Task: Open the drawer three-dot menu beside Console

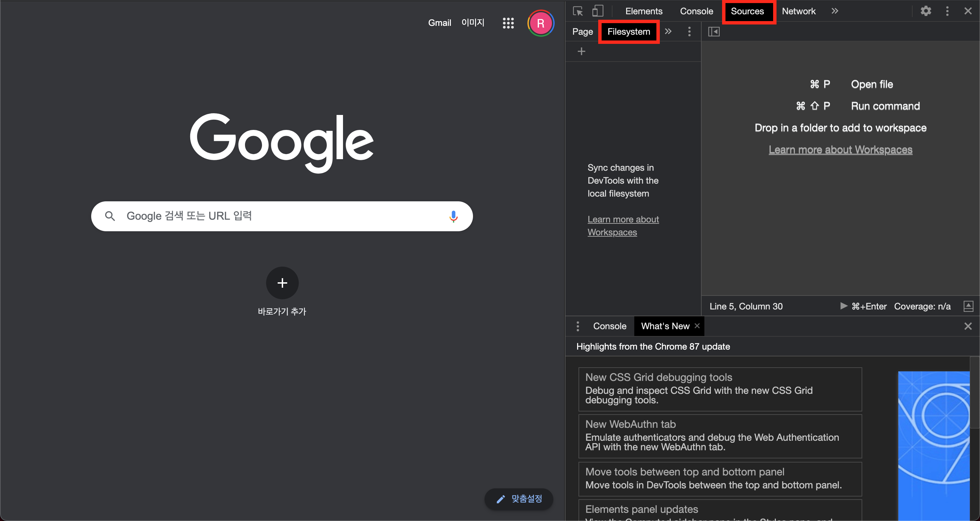Action: [x=577, y=326]
